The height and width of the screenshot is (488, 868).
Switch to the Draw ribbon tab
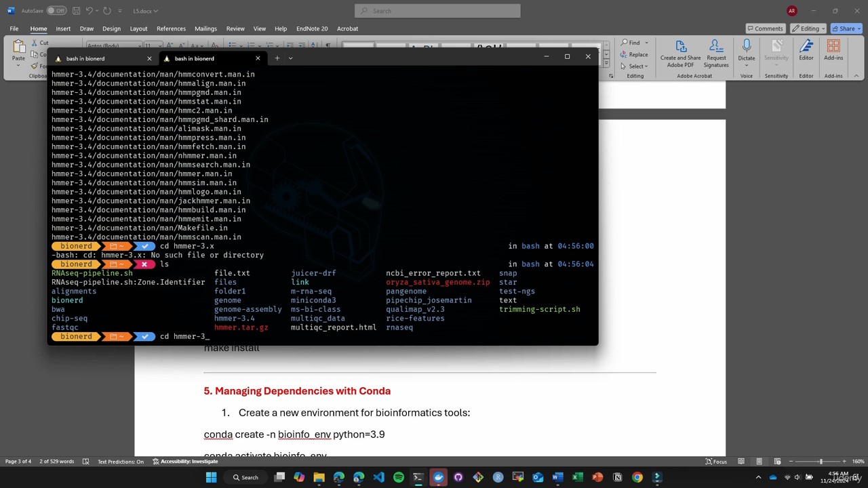(87, 28)
